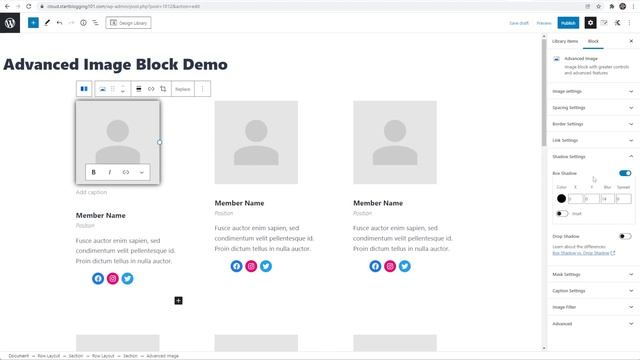The image size is (640, 360).
Task: Open block options three-dot menu
Action: click(202, 89)
